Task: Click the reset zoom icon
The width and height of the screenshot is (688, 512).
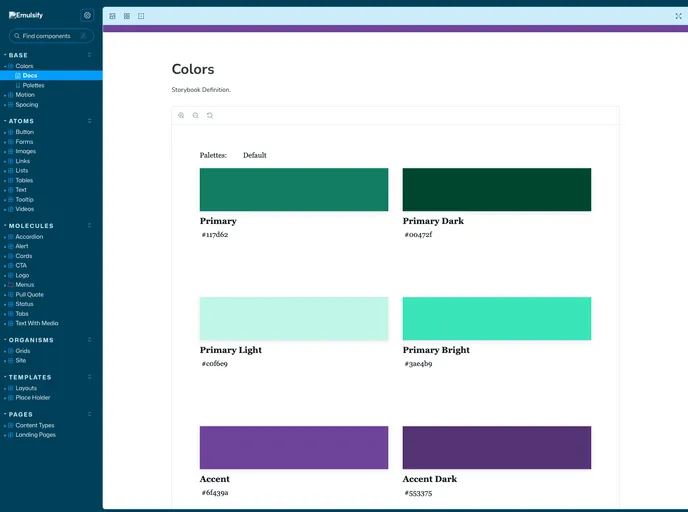Action: (210, 115)
